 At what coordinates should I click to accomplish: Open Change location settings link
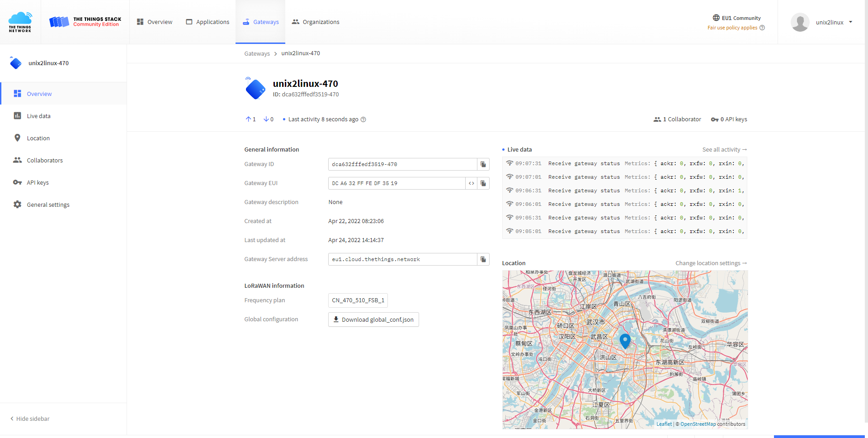tap(711, 263)
